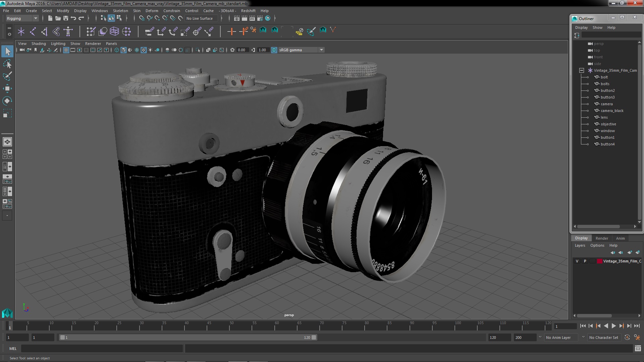The image size is (644, 362).
Task: Click the red layer color swatch
Action: (x=600, y=261)
